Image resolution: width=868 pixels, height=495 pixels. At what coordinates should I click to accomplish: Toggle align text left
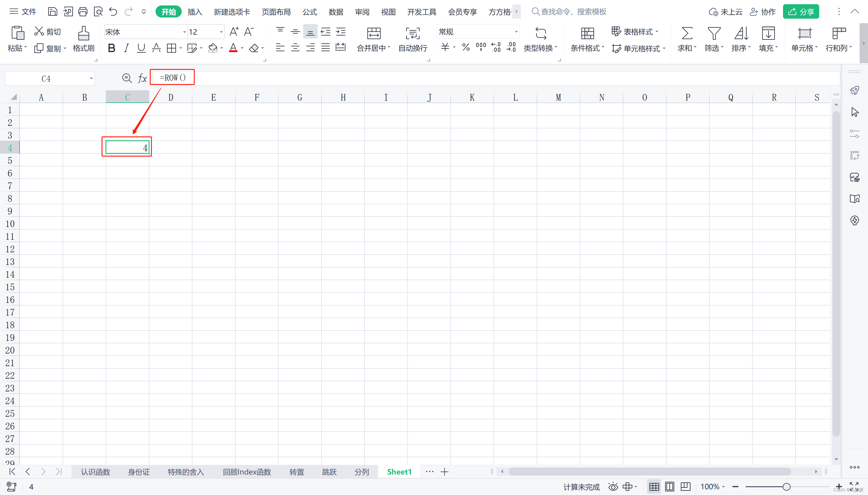click(x=280, y=48)
